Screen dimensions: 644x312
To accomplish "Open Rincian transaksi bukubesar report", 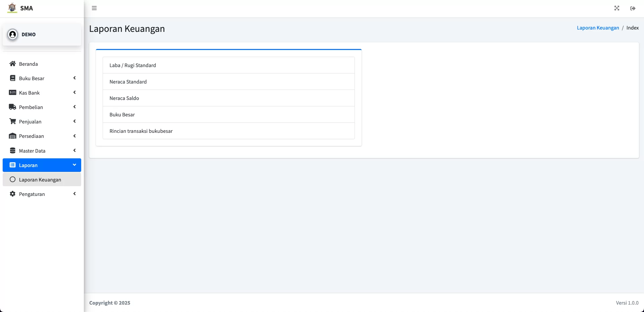I will pyautogui.click(x=229, y=131).
